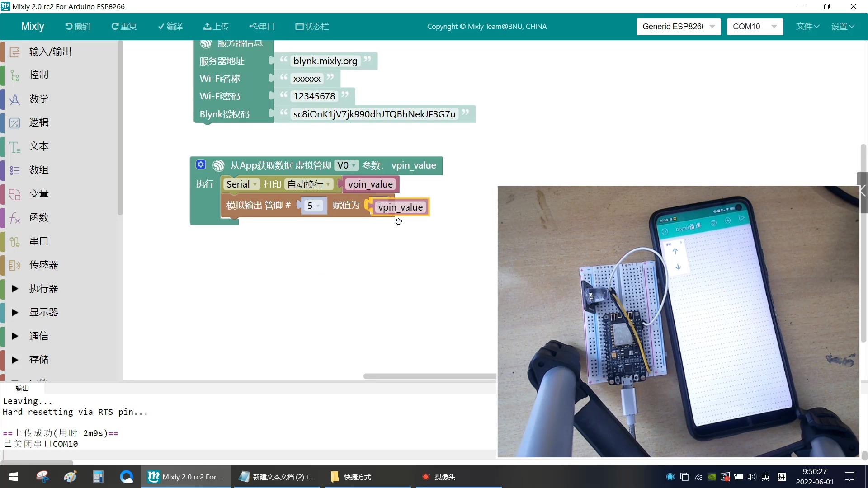Open the blue Q browser taskbar icon
The image size is (868, 488).
(127, 477)
